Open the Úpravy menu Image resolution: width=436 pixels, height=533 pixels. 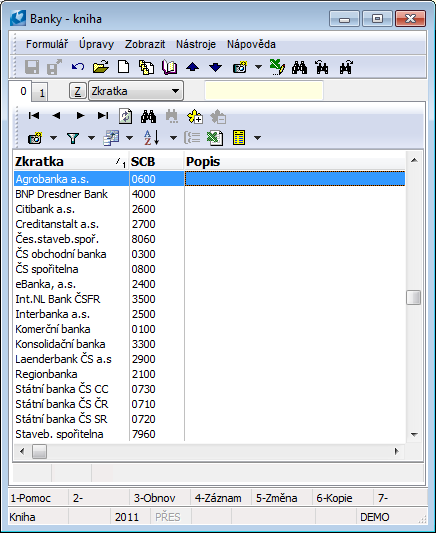tap(97, 44)
